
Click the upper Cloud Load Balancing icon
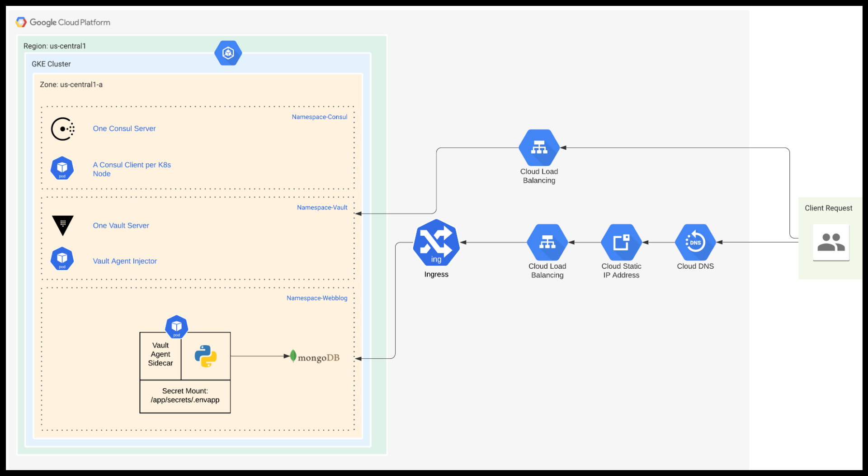point(538,147)
